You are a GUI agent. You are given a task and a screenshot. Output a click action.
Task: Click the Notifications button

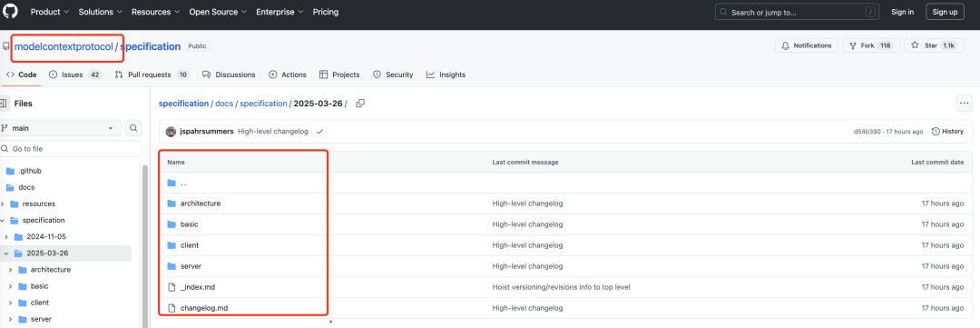click(x=807, y=45)
